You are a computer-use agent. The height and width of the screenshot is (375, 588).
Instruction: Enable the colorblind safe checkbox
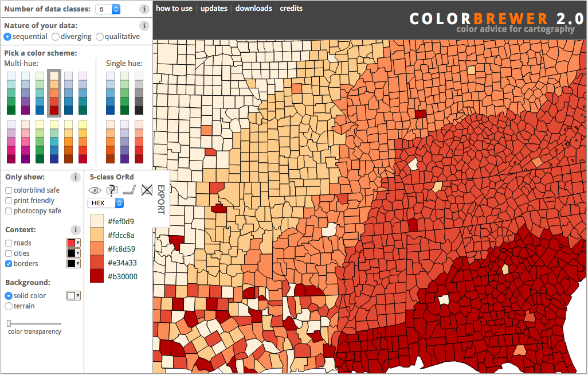pyautogui.click(x=9, y=190)
